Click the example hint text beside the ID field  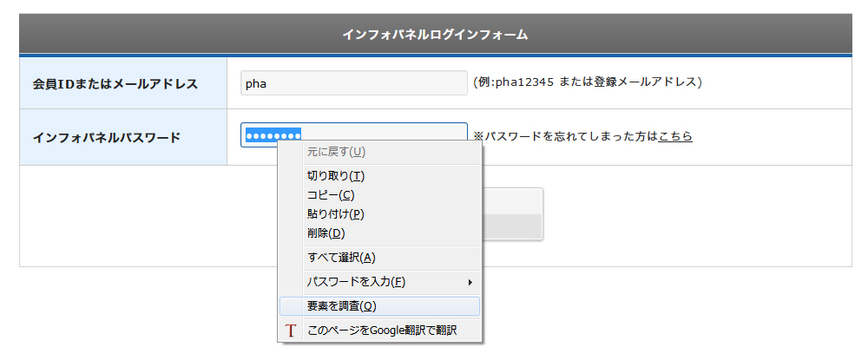click(x=587, y=82)
